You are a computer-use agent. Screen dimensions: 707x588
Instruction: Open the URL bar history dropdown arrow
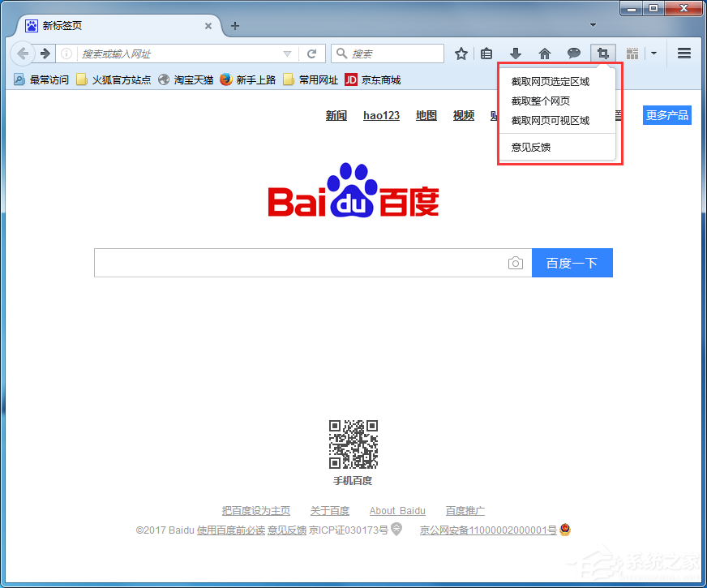[x=287, y=54]
